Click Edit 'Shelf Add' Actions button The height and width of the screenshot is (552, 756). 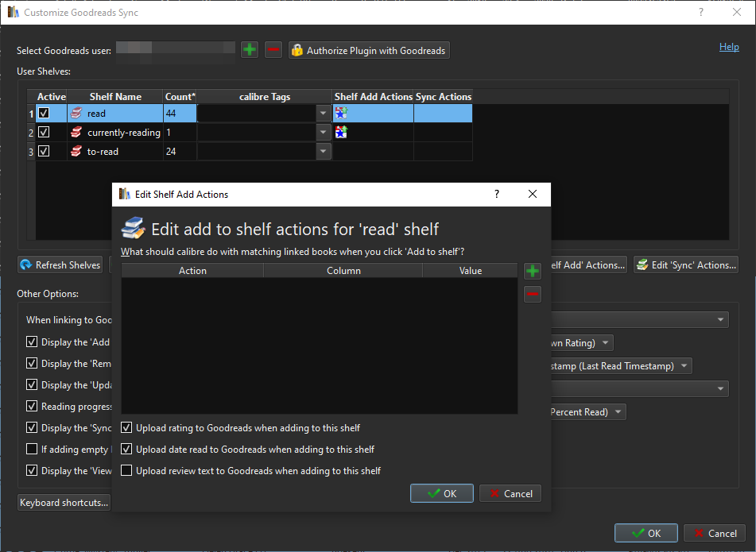pyautogui.click(x=588, y=265)
